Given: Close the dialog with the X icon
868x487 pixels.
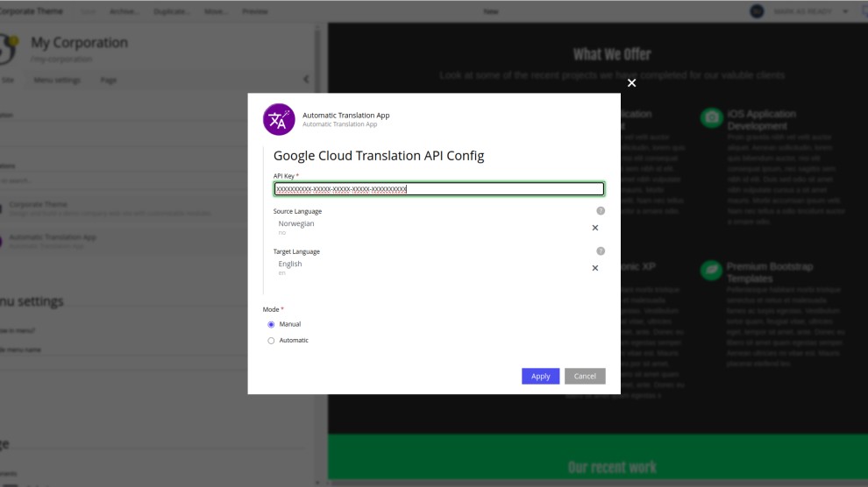Looking at the screenshot, I should tap(631, 83).
